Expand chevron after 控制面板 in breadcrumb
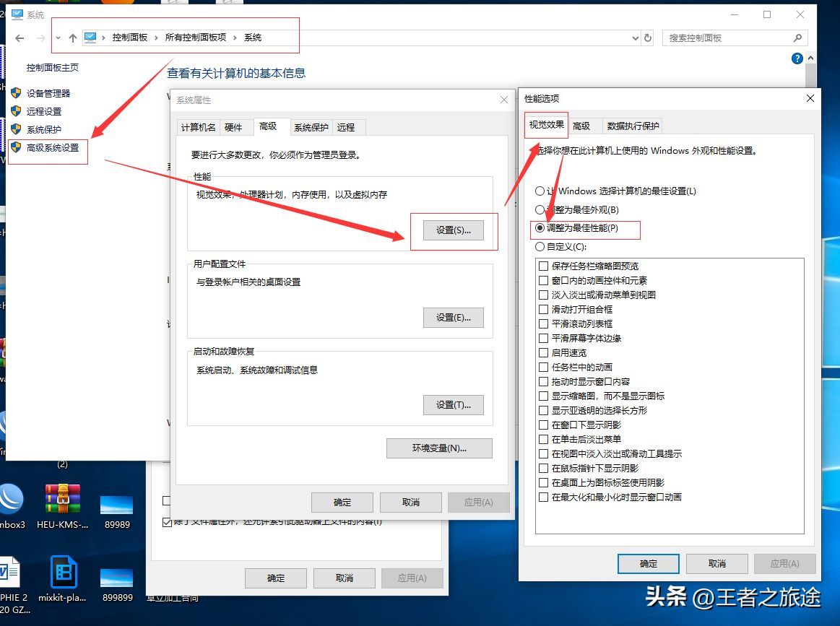Viewport: 840px width, 626px height. (156, 38)
